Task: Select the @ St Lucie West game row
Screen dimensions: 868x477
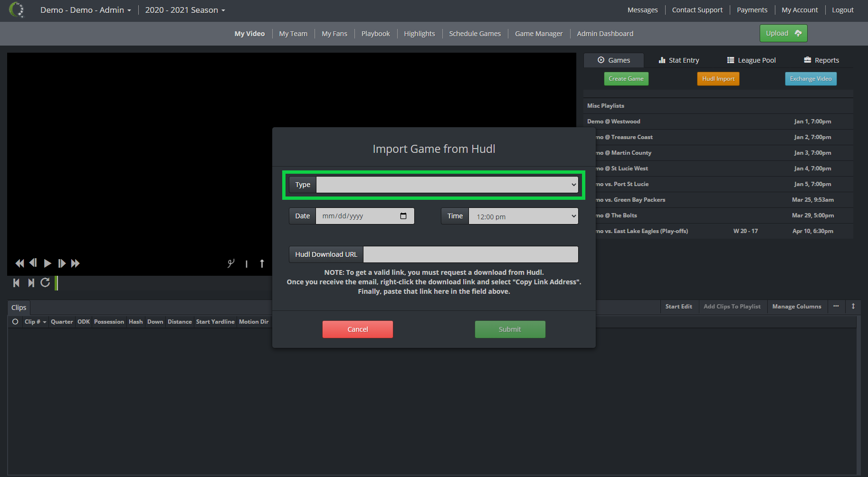Action: point(718,168)
